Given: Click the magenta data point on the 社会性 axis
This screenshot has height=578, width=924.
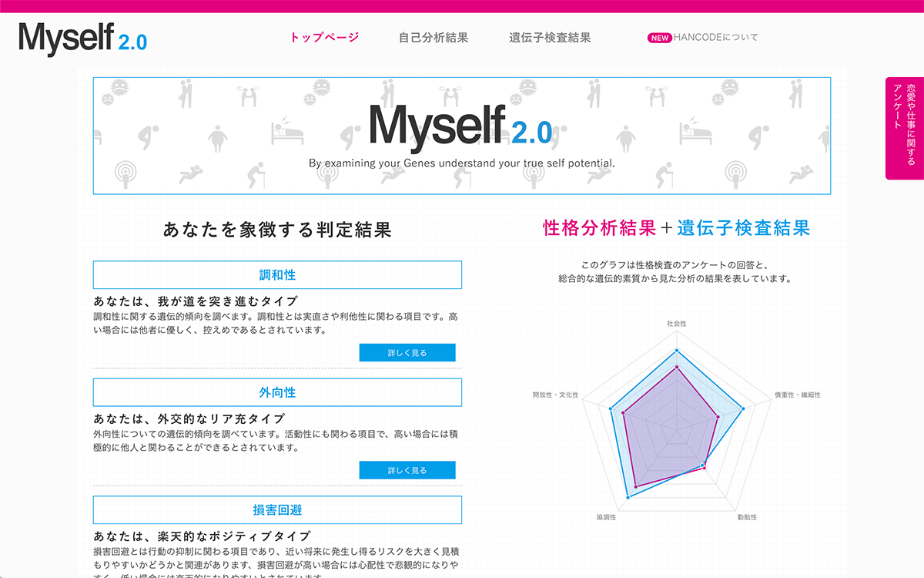Looking at the screenshot, I should click(677, 368).
